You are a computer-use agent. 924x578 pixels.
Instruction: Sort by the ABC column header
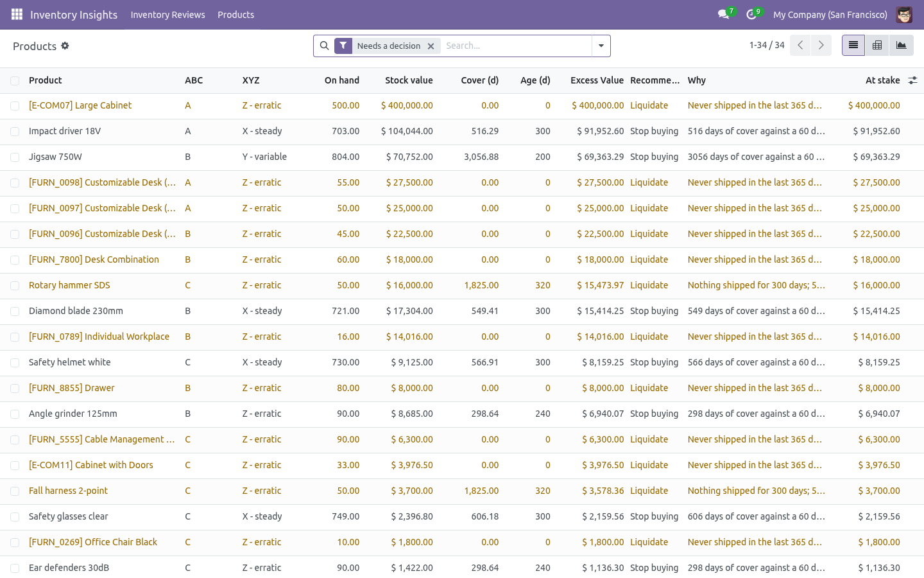pos(194,80)
